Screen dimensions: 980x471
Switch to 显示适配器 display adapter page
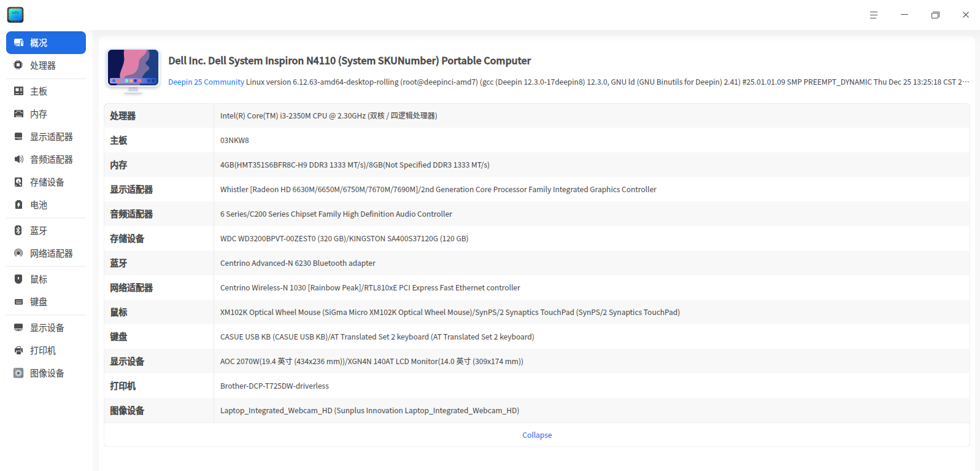pyautogui.click(x=51, y=136)
